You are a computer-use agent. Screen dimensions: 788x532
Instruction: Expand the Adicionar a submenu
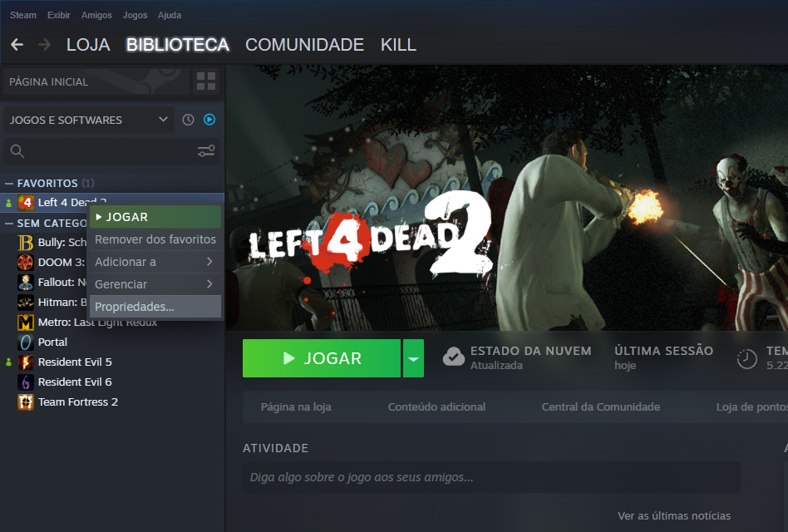tap(155, 262)
